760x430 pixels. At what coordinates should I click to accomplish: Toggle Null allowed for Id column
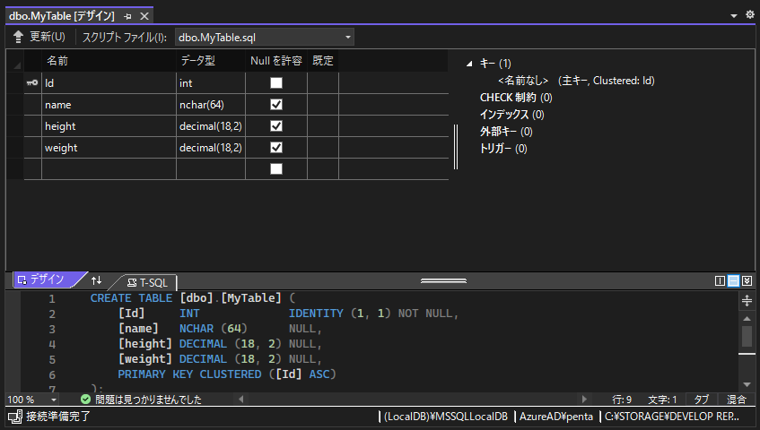click(x=276, y=83)
